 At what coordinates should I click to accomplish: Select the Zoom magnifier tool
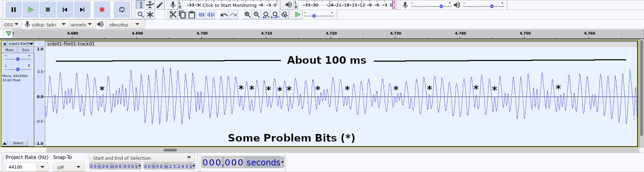click(x=140, y=14)
